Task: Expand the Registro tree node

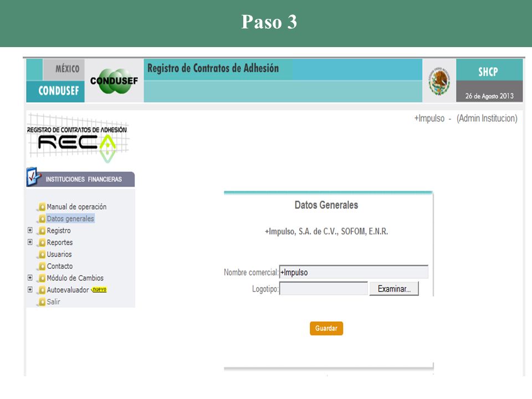Action: 30,230
